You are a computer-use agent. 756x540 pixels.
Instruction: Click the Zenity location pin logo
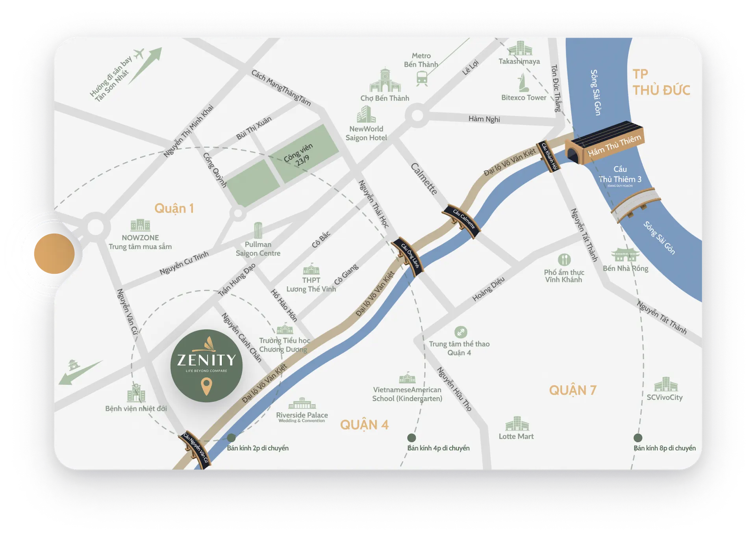(x=206, y=366)
